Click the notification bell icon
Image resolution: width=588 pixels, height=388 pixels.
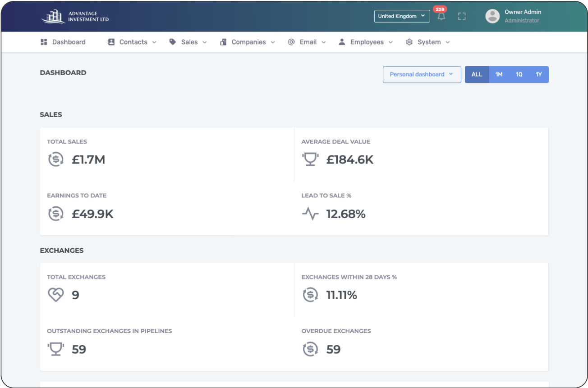tap(441, 17)
